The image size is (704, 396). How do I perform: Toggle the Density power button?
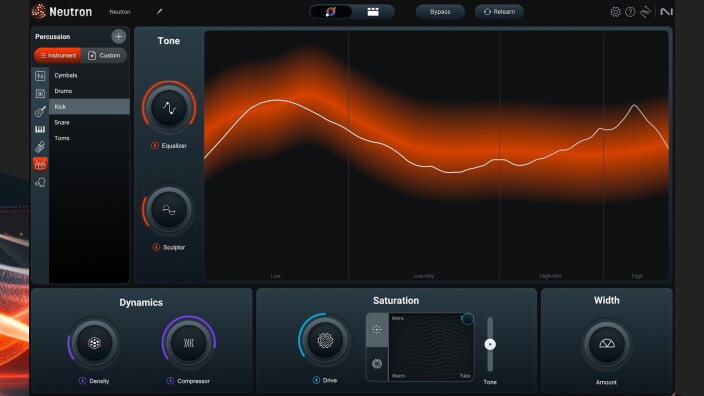point(83,381)
